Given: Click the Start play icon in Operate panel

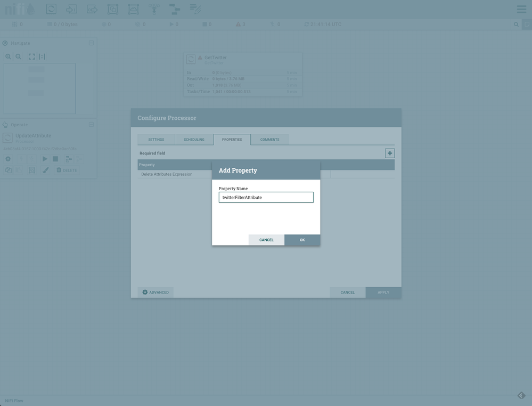Looking at the screenshot, I should [x=45, y=159].
